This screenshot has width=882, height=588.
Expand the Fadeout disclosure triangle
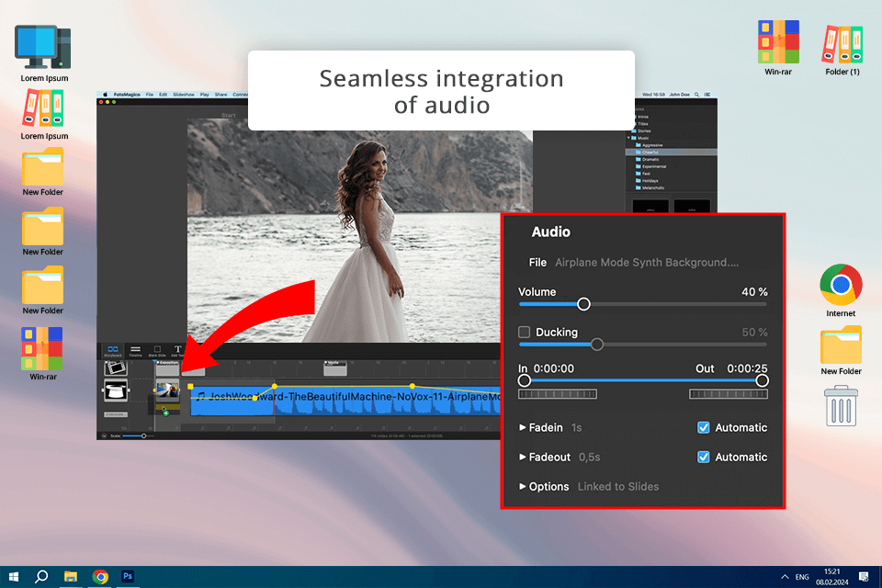(x=523, y=457)
